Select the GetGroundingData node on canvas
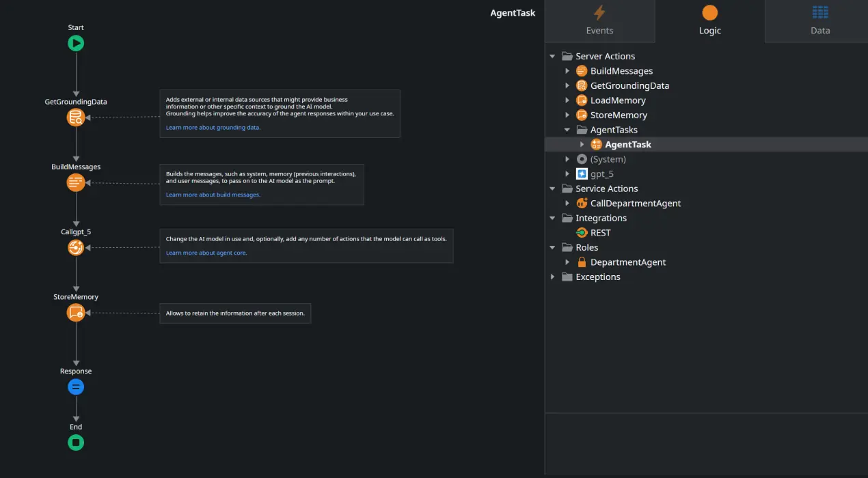The height and width of the screenshot is (478, 868). 76,117
